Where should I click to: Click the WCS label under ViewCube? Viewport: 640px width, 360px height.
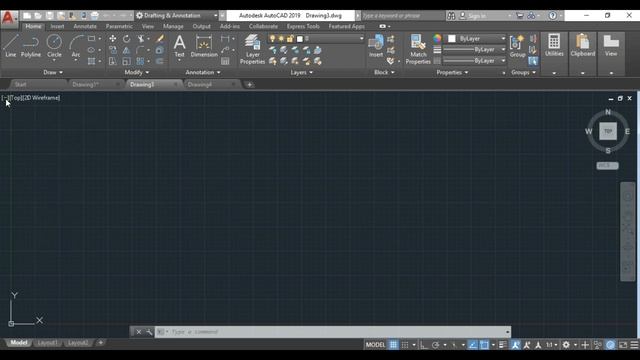(x=607, y=165)
